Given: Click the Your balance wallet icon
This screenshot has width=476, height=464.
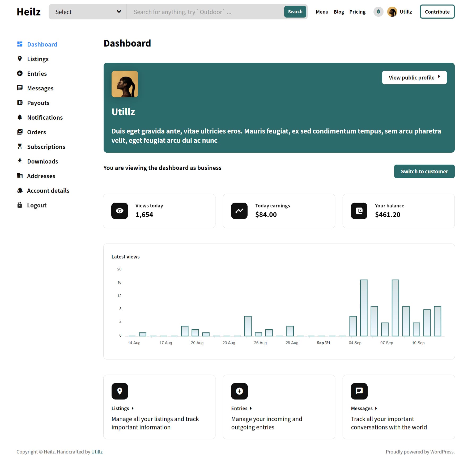Looking at the screenshot, I should 359,211.
